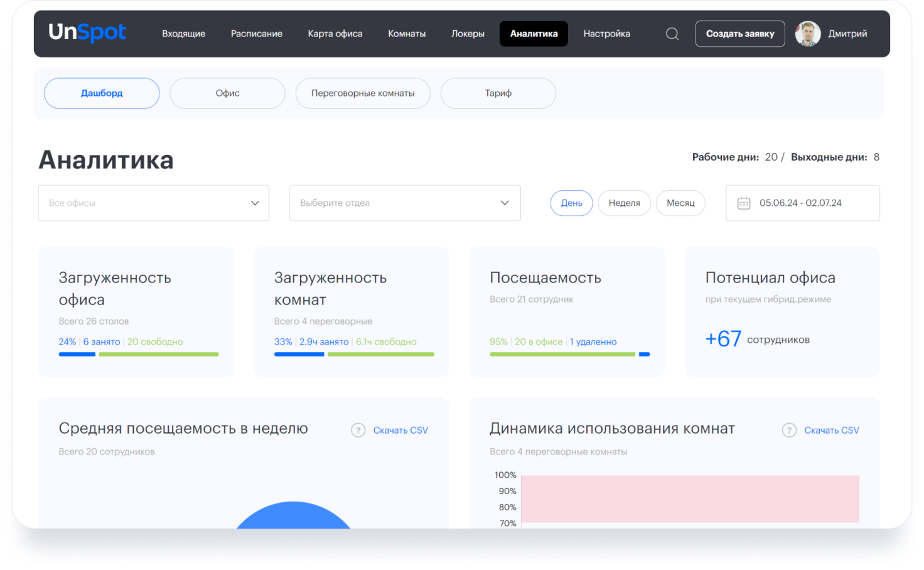Click "Всего 4 переговорные" text
Image resolution: width=924 pixels, height=570 pixels.
click(x=323, y=321)
